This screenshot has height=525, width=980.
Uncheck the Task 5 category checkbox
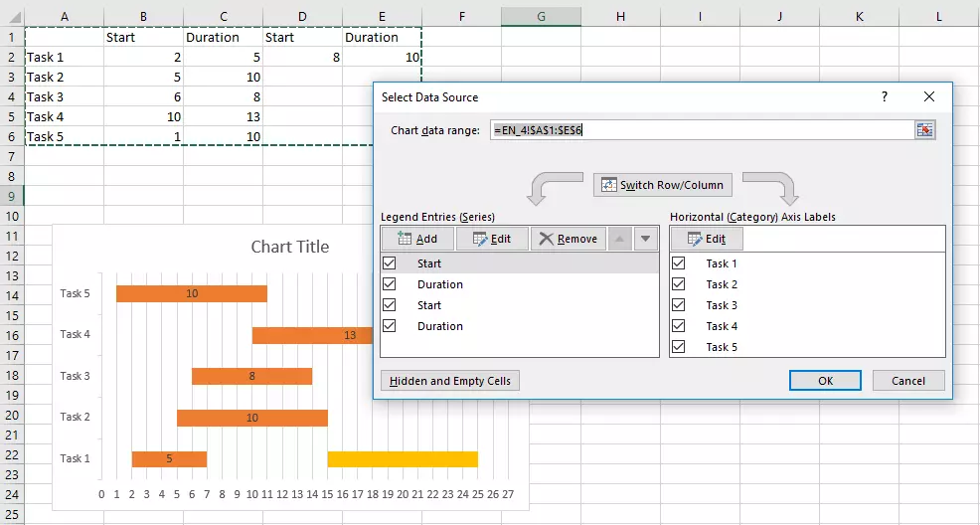679,347
